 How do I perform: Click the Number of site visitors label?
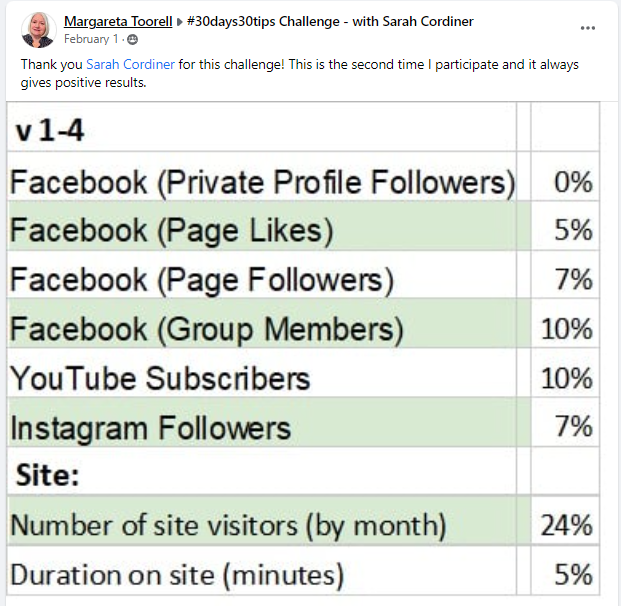(x=229, y=526)
